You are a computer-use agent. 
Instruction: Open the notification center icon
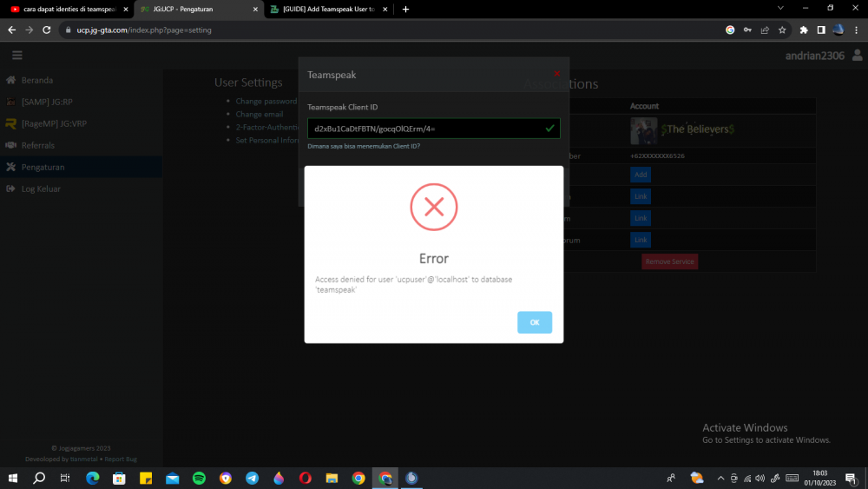point(852,479)
